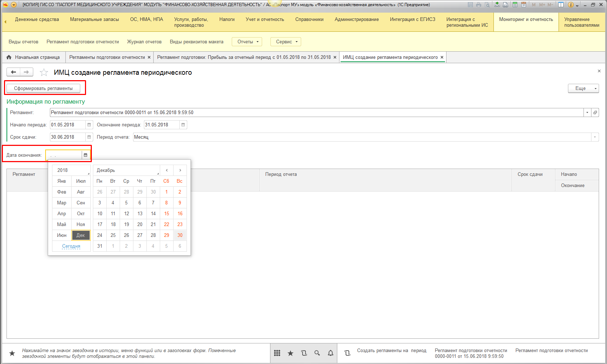The width and height of the screenshot is (607, 364).
Task: Go back using the left arrow button
Action: pos(13,72)
